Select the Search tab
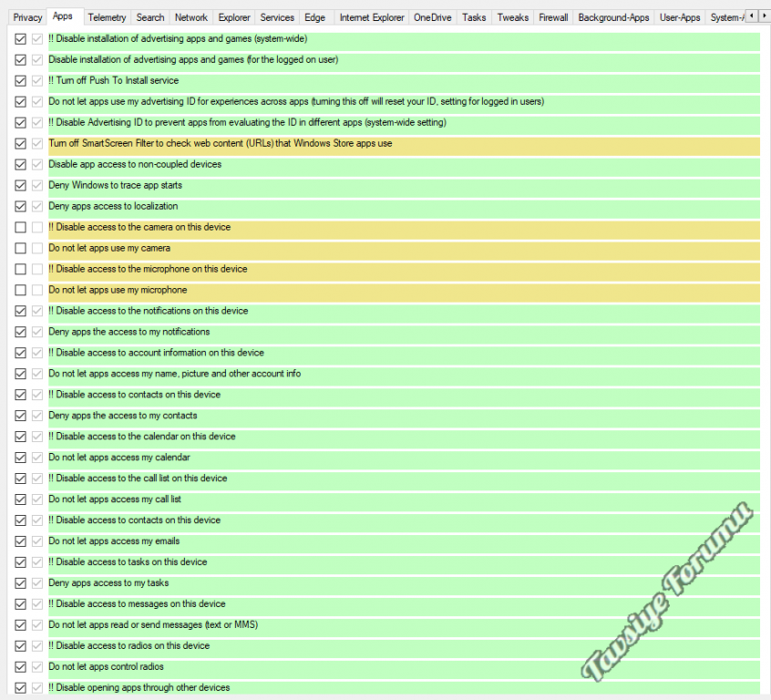The image size is (771, 700). pos(150,17)
